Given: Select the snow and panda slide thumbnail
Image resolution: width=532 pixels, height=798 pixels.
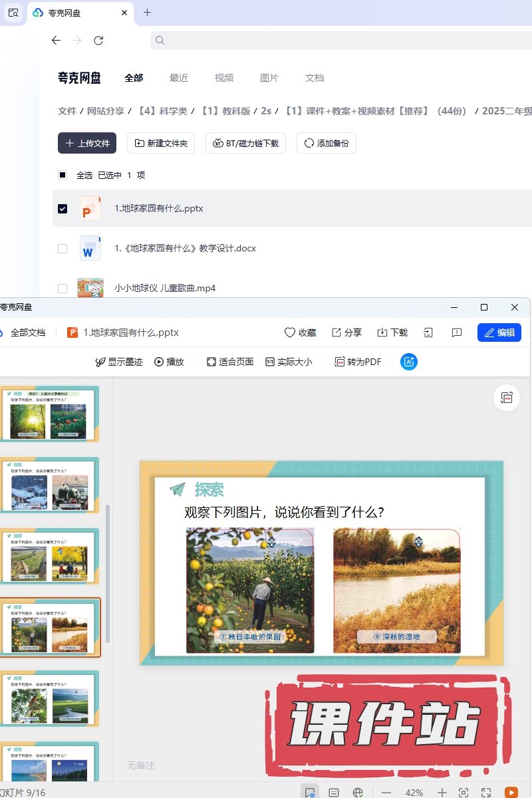Looking at the screenshot, I should [x=50, y=485].
